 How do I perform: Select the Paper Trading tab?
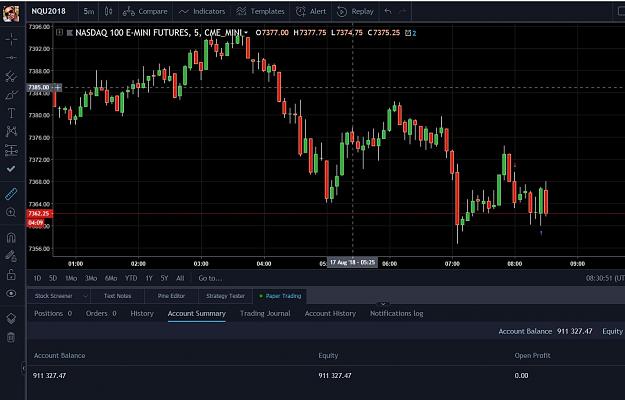(x=281, y=296)
